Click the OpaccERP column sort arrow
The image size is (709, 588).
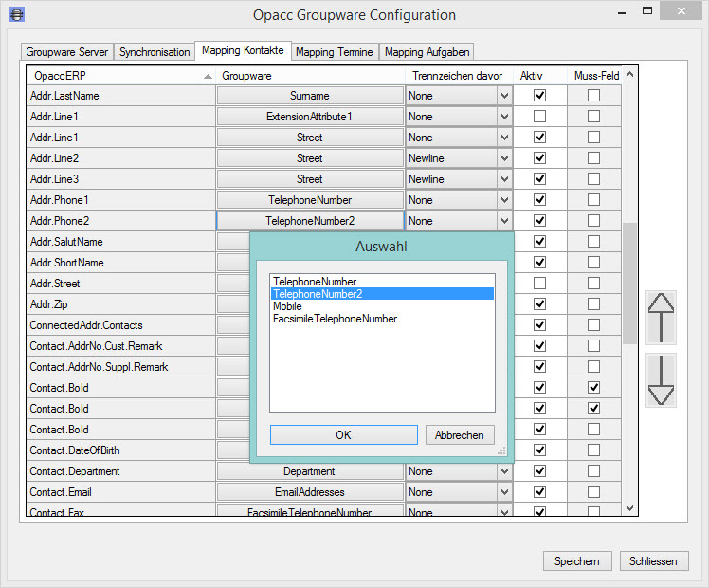point(208,77)
